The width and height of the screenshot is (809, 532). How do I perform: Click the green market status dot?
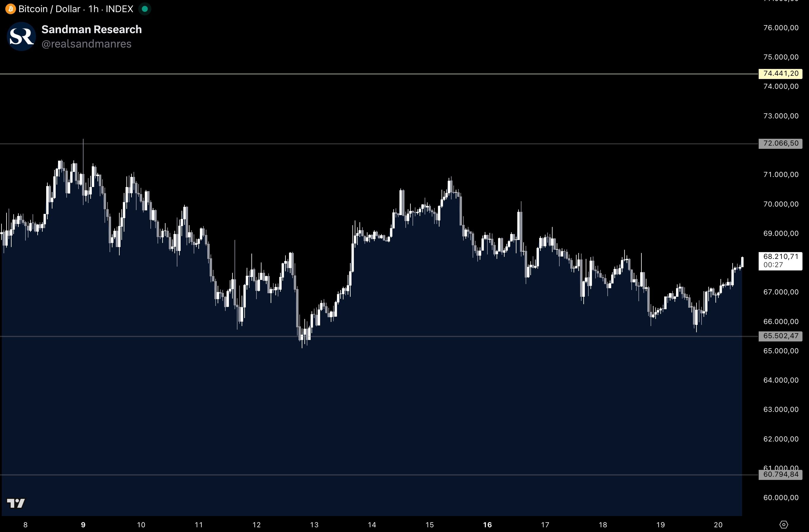click(145, 9)
